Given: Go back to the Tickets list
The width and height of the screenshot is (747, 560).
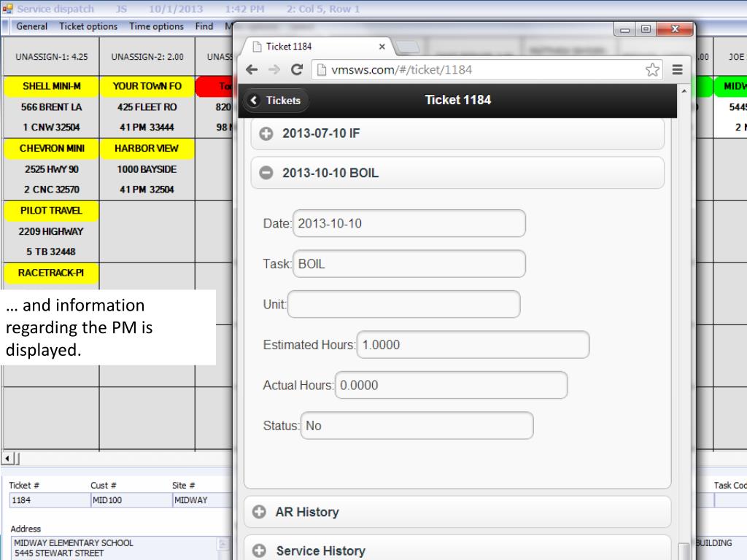Looking at the screenshot, I should (x=276, y=101).
